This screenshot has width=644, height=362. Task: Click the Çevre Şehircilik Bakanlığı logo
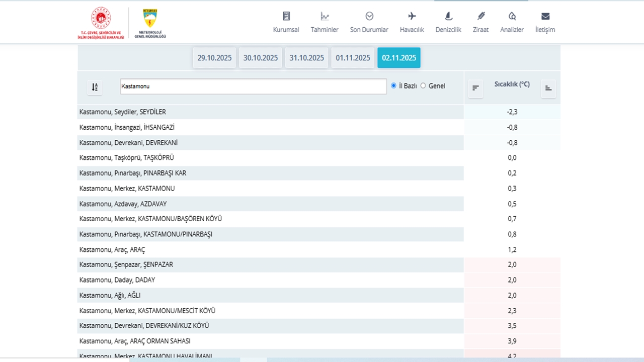coord(101,23)
